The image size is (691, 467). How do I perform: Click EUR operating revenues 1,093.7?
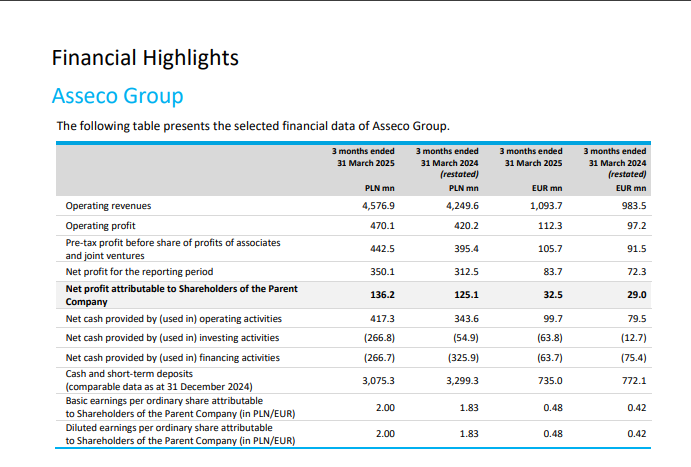tap(546, 206)
